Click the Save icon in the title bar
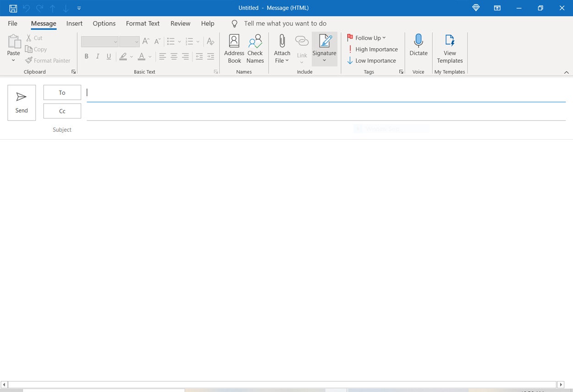 pyautogui.click(x=13, y=8)
